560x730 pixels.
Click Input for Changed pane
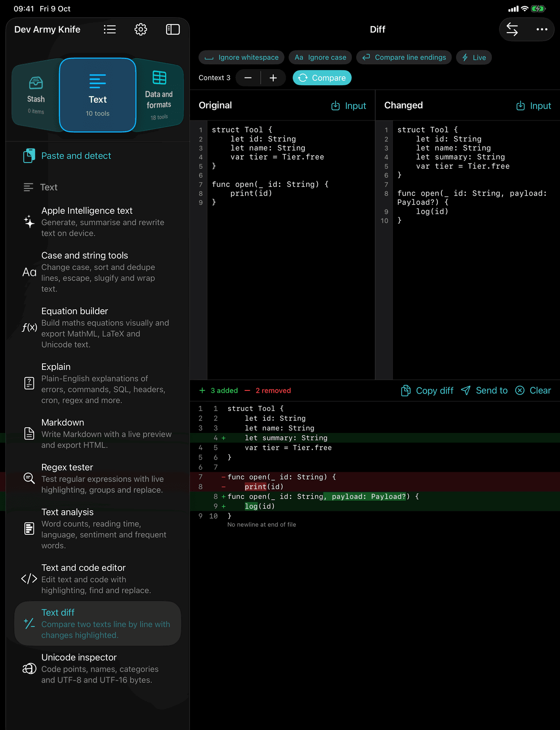[x=533, y=106]
